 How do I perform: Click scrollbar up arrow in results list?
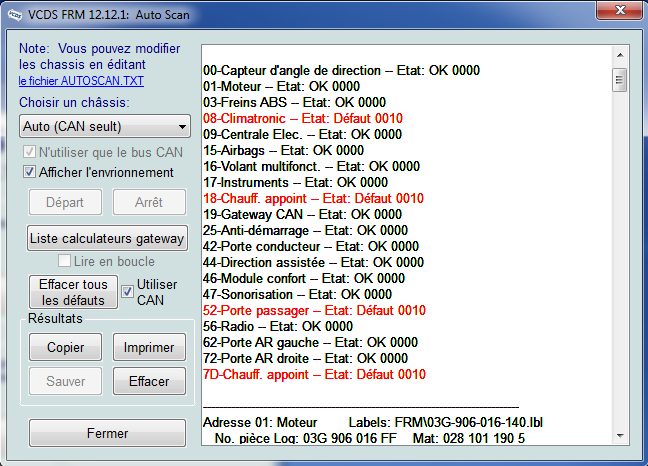pyautogui.click(x=619, y=55)
